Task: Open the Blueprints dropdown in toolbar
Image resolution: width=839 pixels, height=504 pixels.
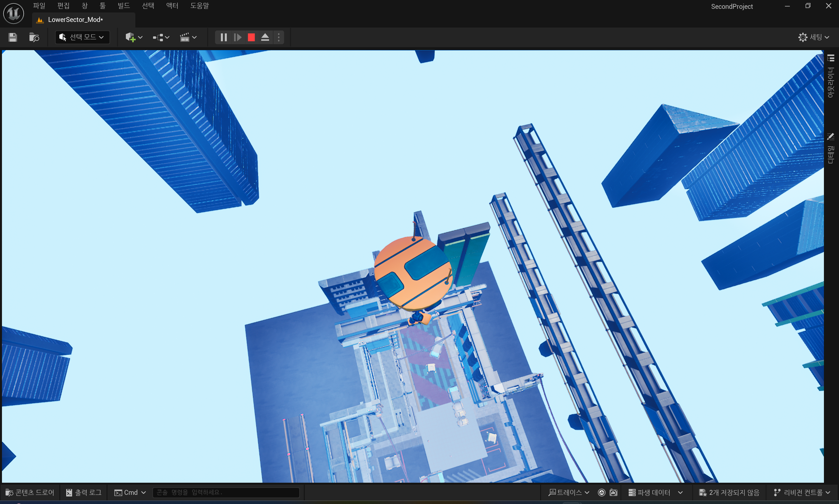Action: (x=161, y=37)
